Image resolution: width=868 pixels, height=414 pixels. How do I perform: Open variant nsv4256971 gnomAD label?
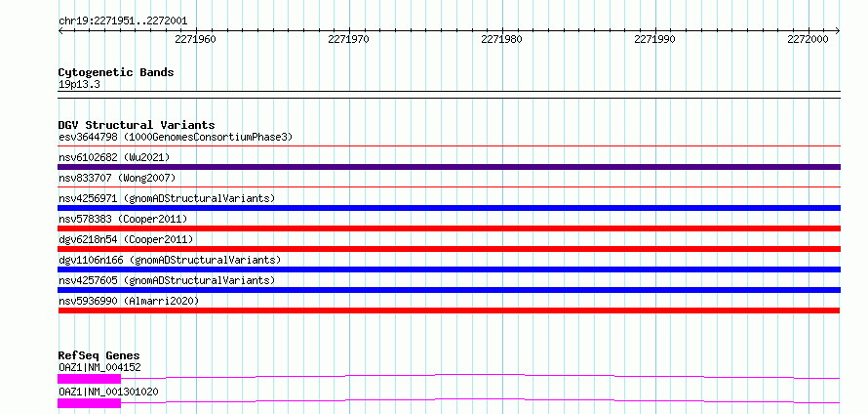click(x=167, y=198)
